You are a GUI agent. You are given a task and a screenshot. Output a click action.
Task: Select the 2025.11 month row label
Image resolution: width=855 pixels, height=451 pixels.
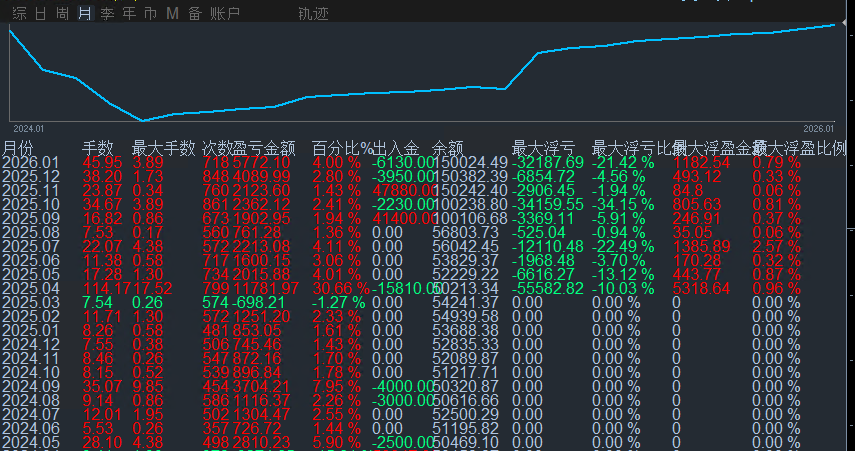click(31, 191)
